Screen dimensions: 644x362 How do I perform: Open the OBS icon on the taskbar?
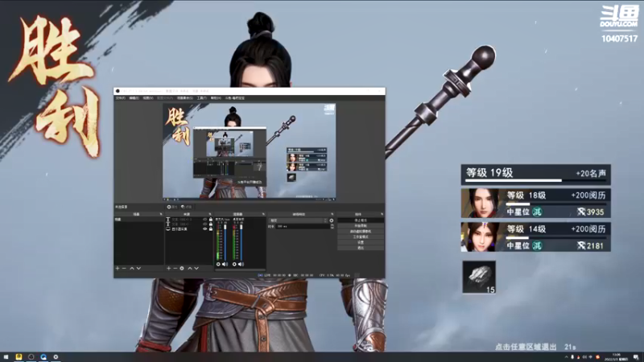point(31,357)
